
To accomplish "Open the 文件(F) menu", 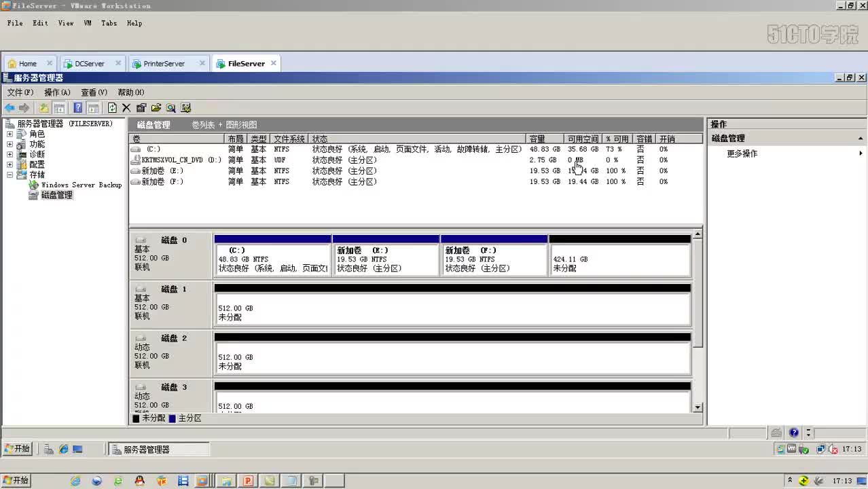I will (20, 92).
